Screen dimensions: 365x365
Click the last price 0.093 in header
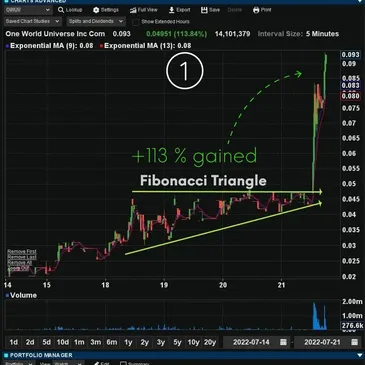(122, 34)
